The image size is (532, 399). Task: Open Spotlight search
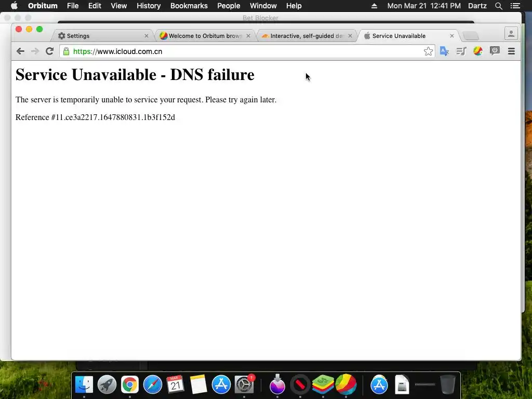498,6
